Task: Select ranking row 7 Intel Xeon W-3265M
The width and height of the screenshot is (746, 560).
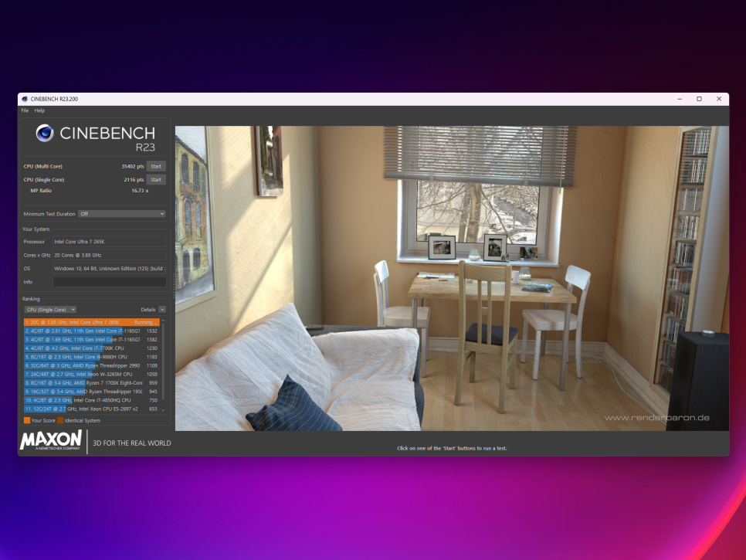Action: click(91, 375)
